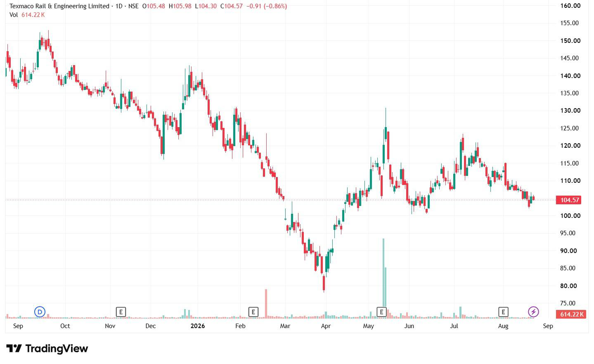Click the dividend marker D icon
Screen dimensions: 594x364
[x=40, y=312]
